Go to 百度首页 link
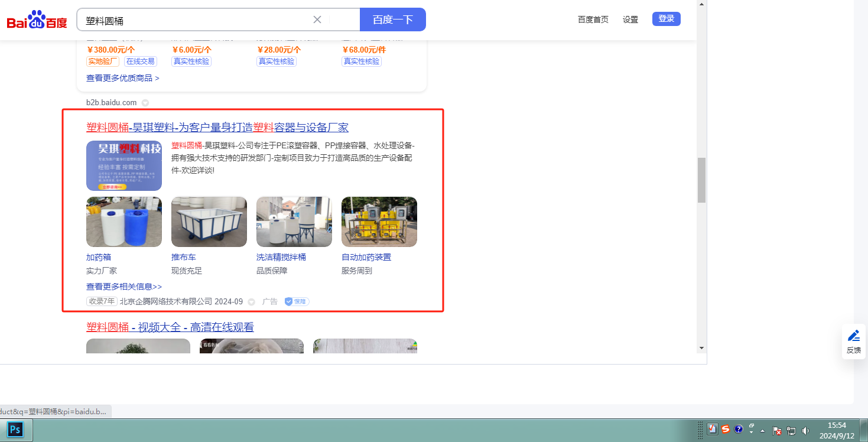 593,19
